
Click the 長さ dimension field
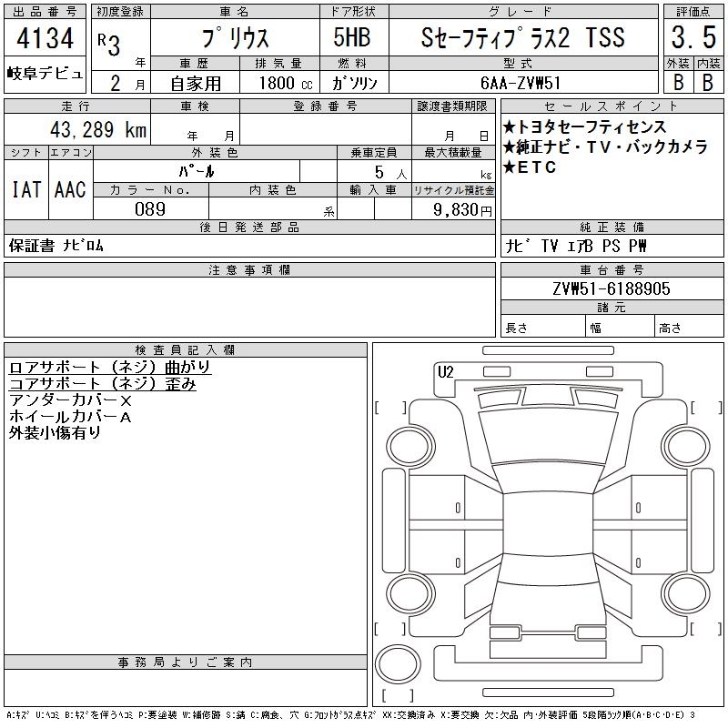click(542, 327)
